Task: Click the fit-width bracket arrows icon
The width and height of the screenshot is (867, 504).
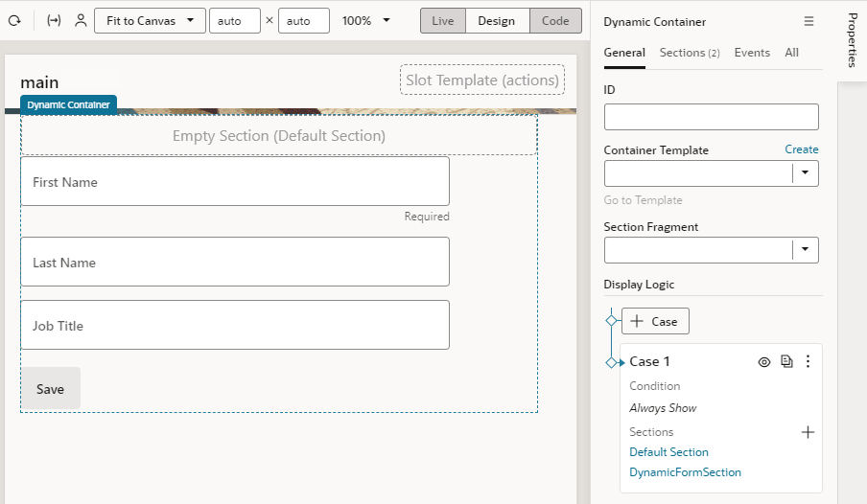Action: (x=54, y=21)
